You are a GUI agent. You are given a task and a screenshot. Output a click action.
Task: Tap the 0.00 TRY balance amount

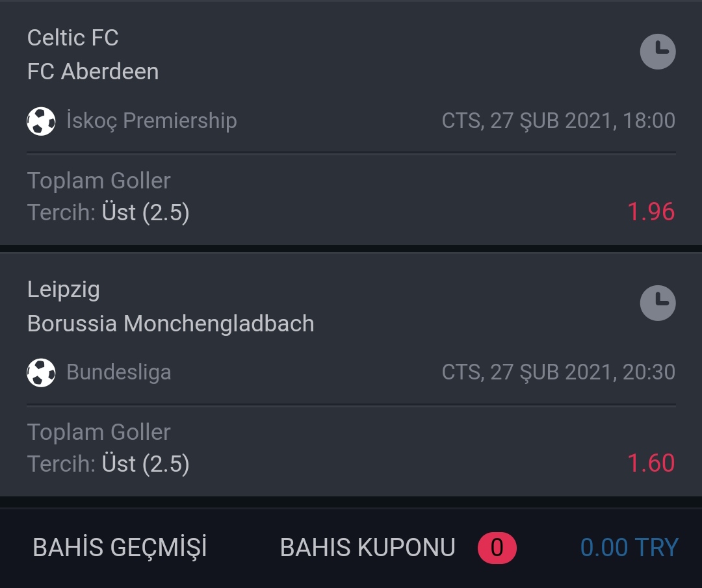click(629, 547)
